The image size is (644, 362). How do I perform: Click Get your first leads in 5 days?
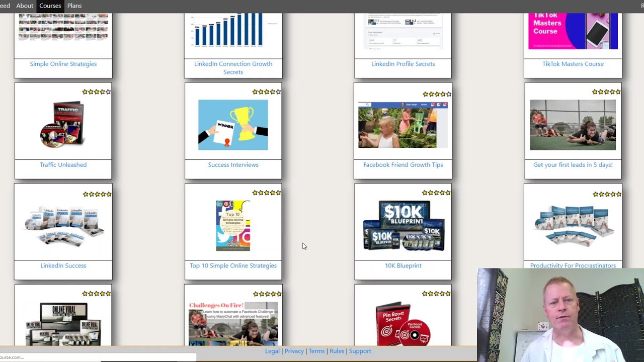click(573, 164)
